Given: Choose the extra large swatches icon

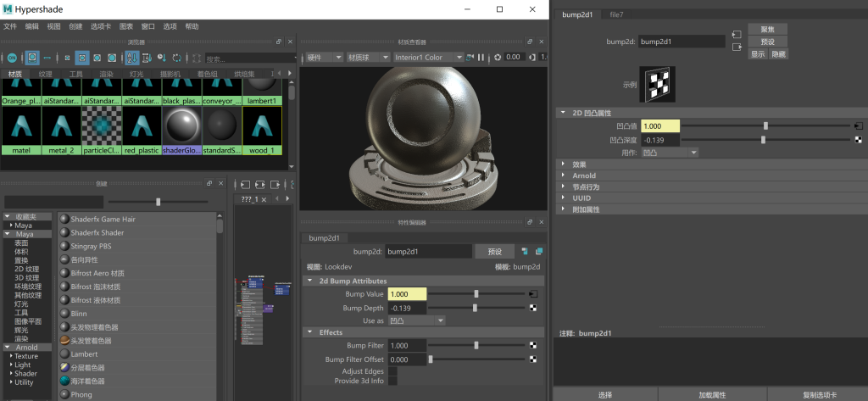Looking at the screenshot, I should point(112,58).
